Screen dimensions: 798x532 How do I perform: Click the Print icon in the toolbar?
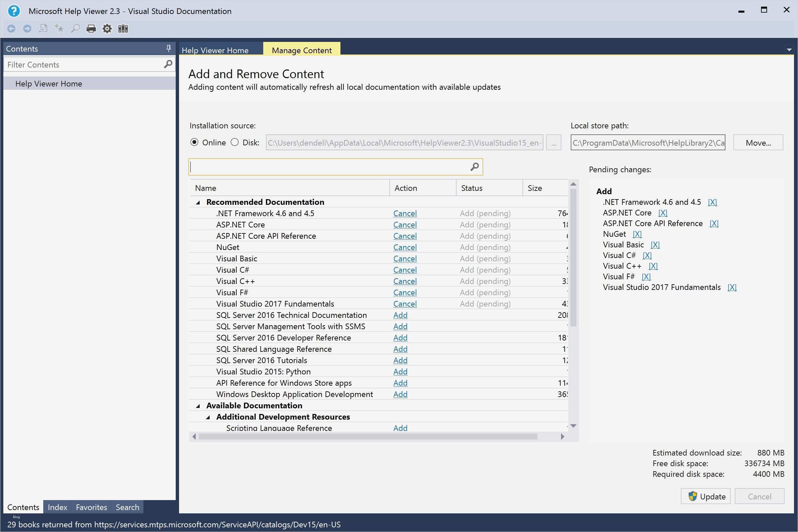(91, 29)
